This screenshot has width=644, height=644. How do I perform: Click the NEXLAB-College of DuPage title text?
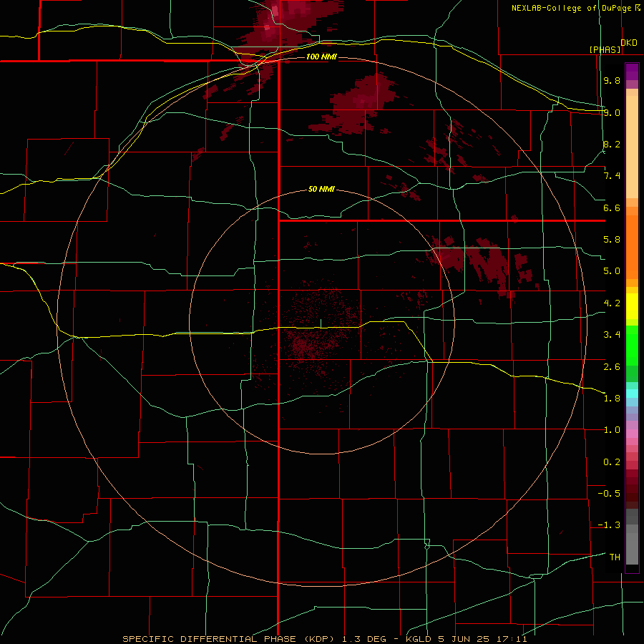[571, 8]
